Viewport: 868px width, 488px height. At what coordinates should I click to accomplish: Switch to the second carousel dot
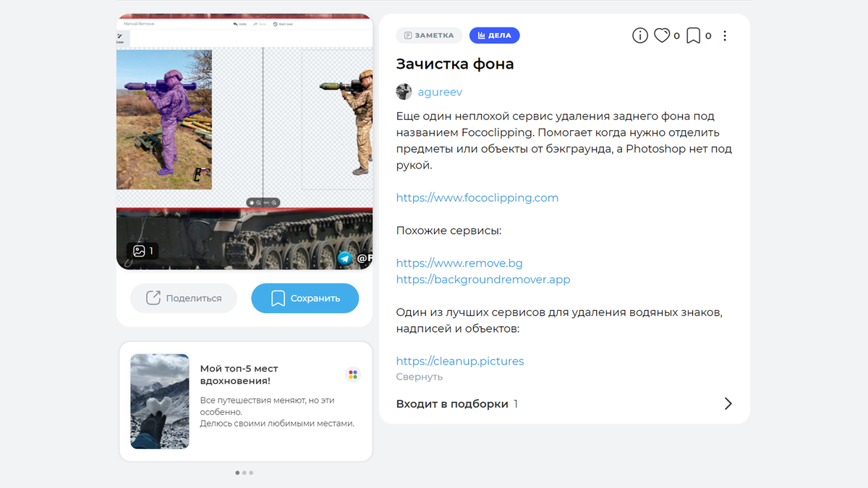tap(244, 473)
